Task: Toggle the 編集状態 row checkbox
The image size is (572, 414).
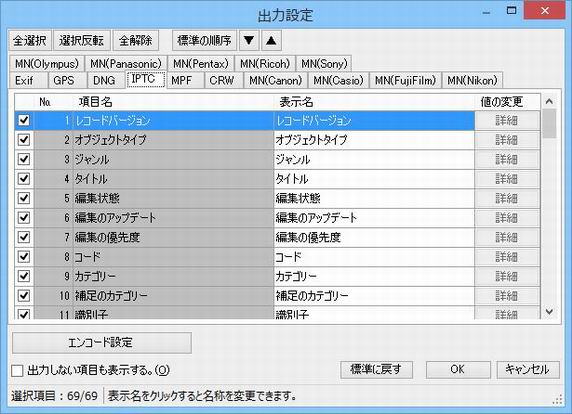Action: 24,198
